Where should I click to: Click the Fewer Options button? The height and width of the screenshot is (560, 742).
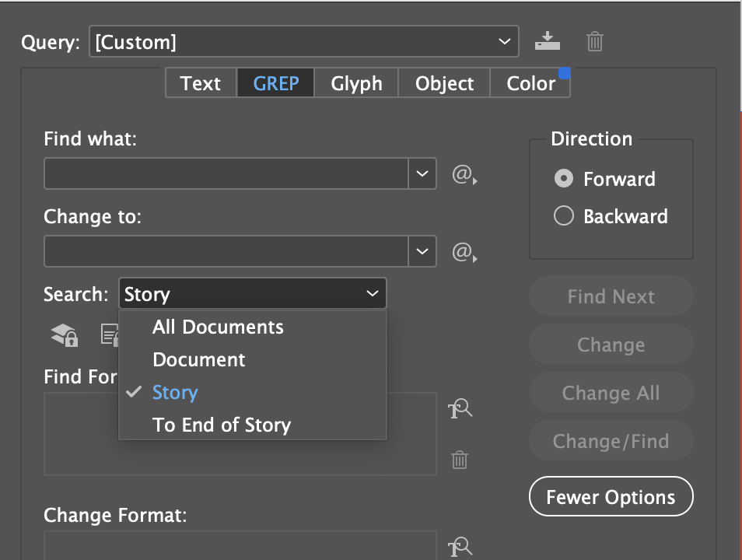pyautogui.click(x=611, y=496)
